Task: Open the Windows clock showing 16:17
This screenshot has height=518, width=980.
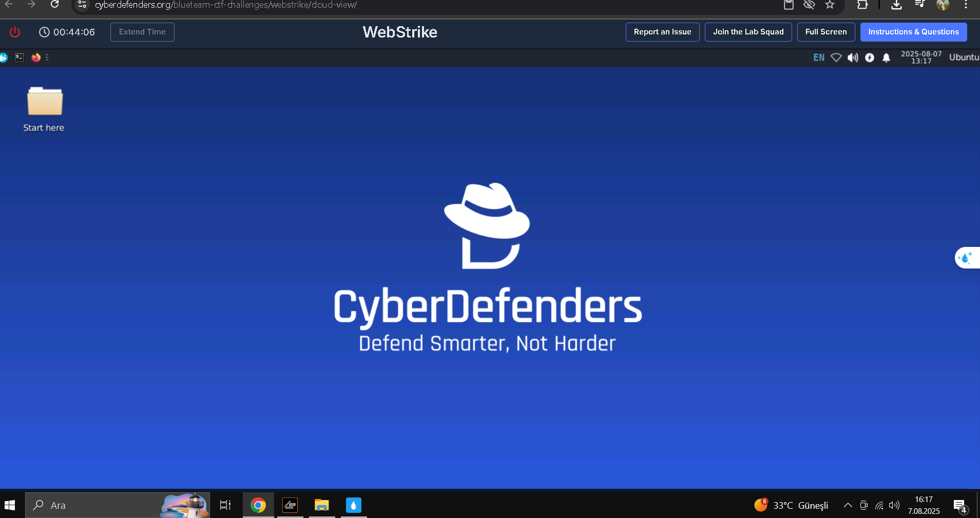Action: (924, 505)
